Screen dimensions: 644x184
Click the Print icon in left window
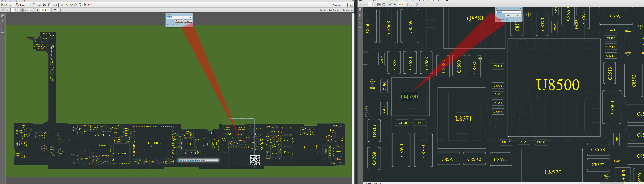click(44, 5)
